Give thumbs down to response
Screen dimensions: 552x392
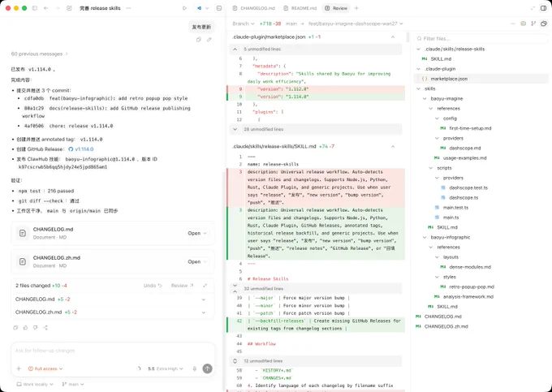(35, 328)
